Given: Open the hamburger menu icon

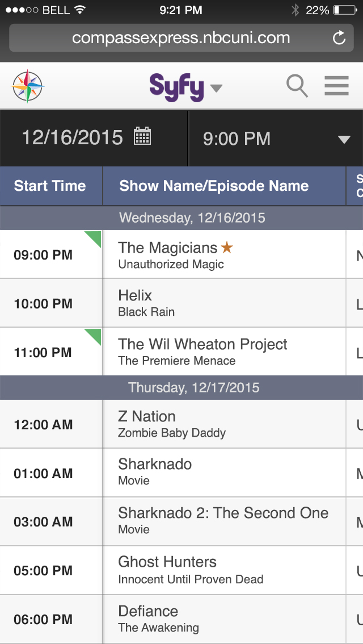Looking at the screenshot, I should coord(336,86).
